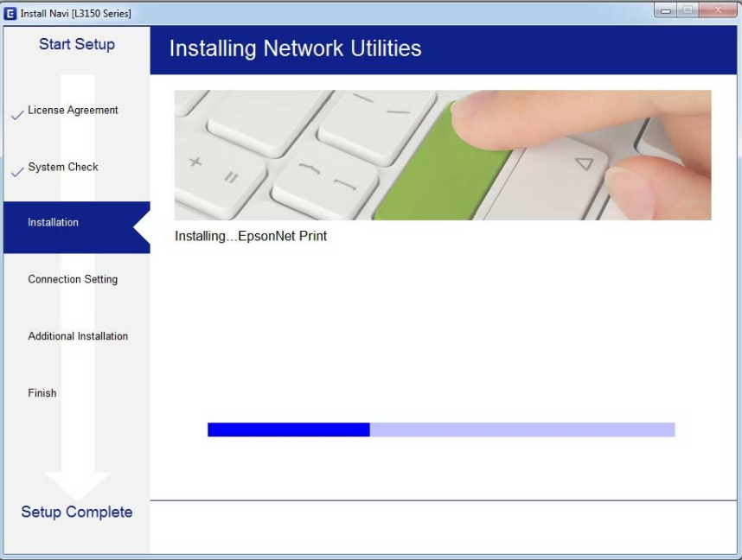Select the highlighted Installation step
The height and width of the screenshot is (560, 742).
54,223
